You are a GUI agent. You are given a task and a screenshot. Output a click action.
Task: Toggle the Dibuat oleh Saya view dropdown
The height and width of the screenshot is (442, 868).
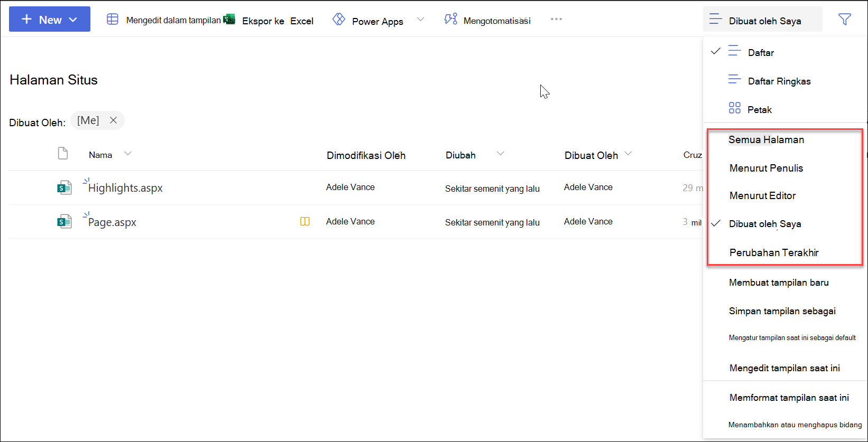(763, 20)
